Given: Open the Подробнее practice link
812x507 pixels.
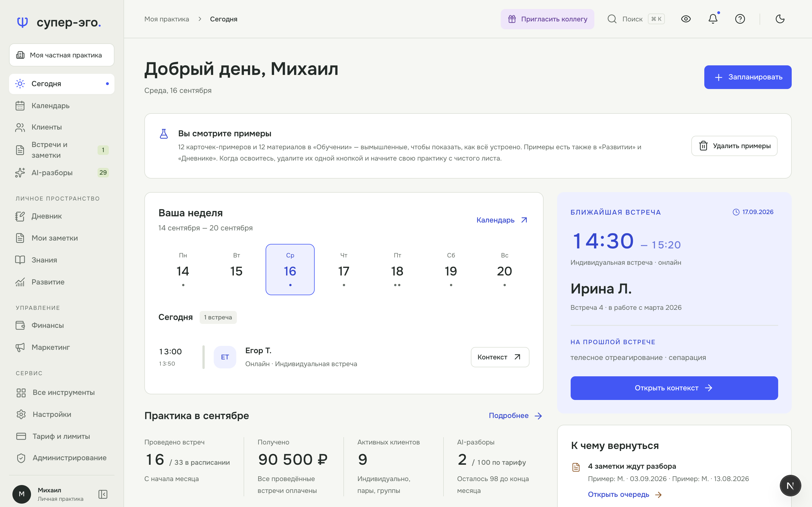Looking at the screenshot, I should (515, 416).
